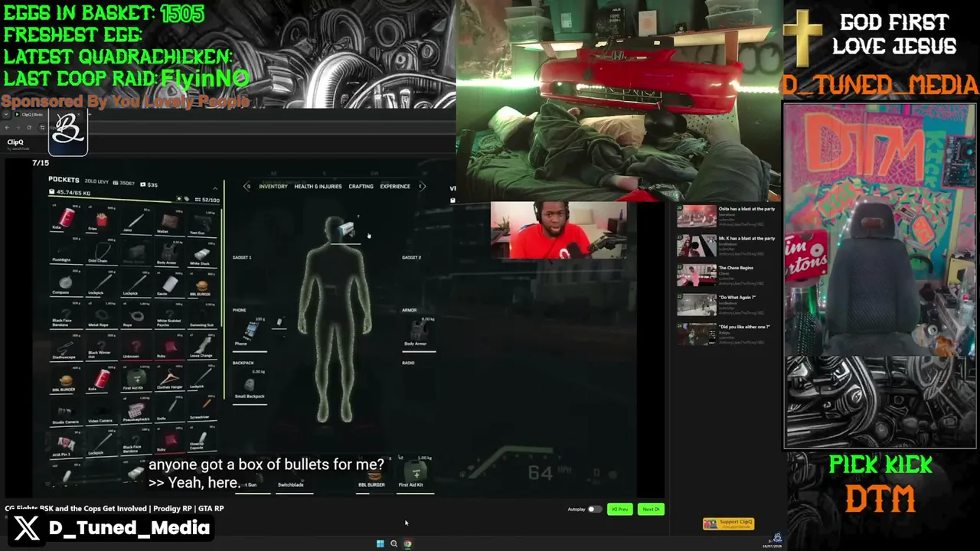Screen dimensions: 980x551
Task: Click the ClipQ site logo text
Action: (x=15, y=142)
